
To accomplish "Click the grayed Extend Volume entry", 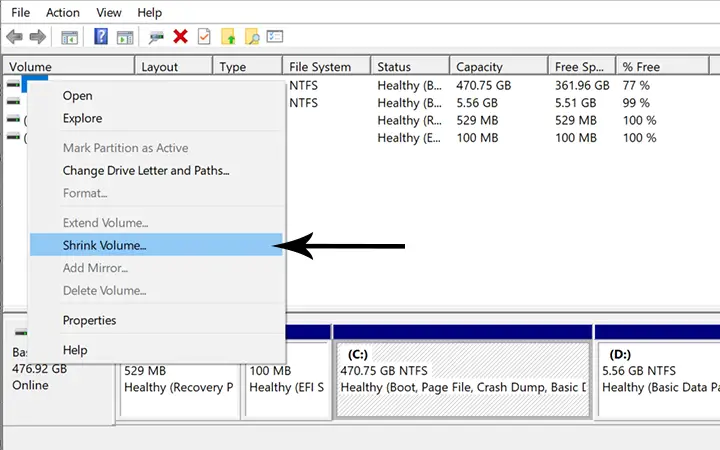I will click(x=156, y=223).
